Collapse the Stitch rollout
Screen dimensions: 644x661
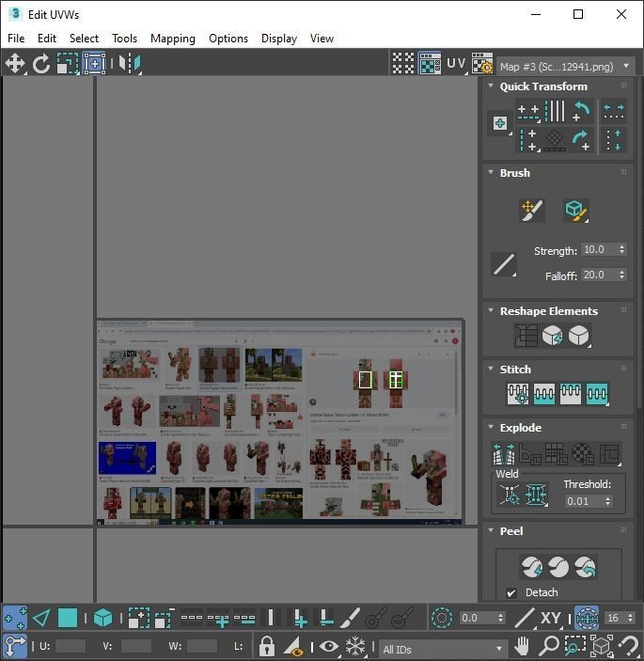(x=491, y=369)
